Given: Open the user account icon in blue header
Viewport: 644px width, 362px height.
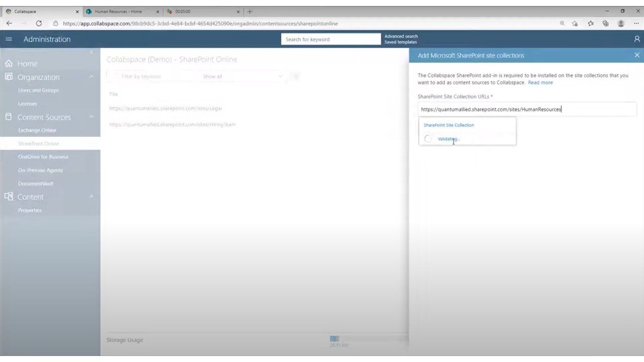Looking at the screenshot, I should coord(637,39).
